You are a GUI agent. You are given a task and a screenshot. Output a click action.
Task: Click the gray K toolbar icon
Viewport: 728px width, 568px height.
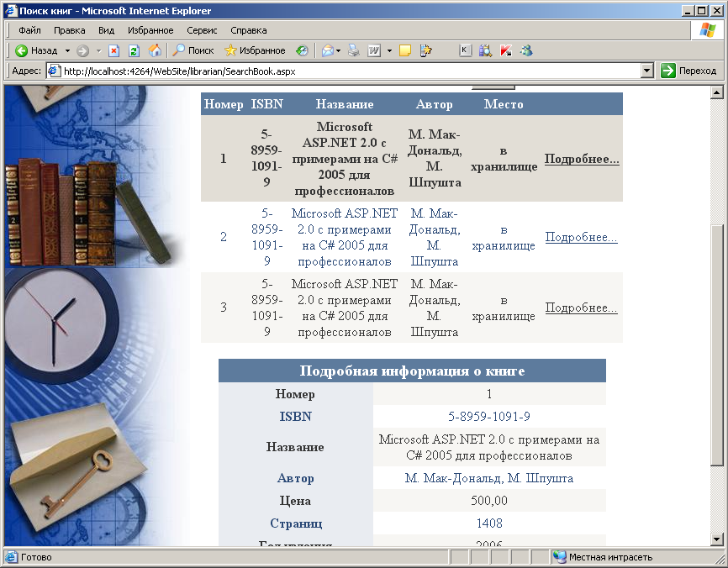(465, 50)
